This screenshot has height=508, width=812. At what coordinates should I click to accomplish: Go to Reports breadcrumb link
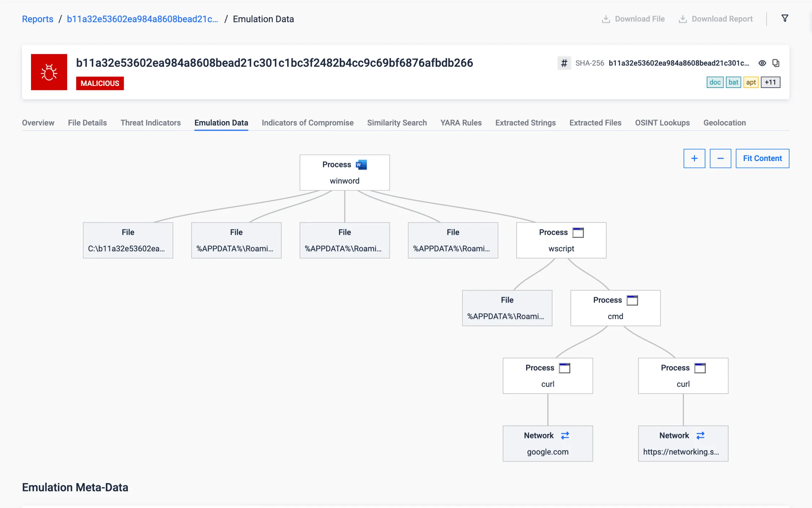click(x=38, y=19)
